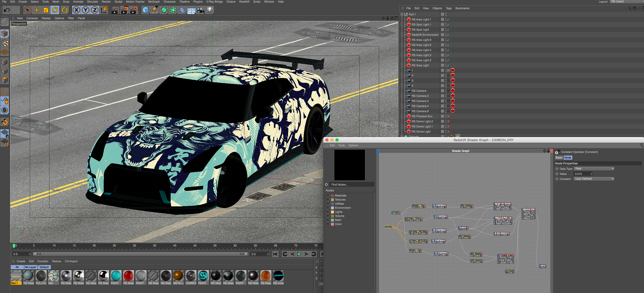Toggle layer square for RS Spot Light
Screen dimensions: 644x293
pos(442,30)
